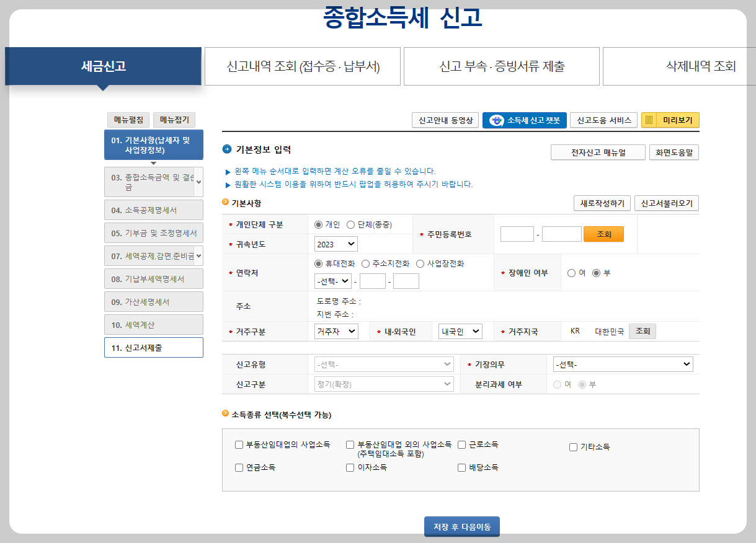
Task: Click the chatbot mascot icon
Action: (x=496, y=120)
